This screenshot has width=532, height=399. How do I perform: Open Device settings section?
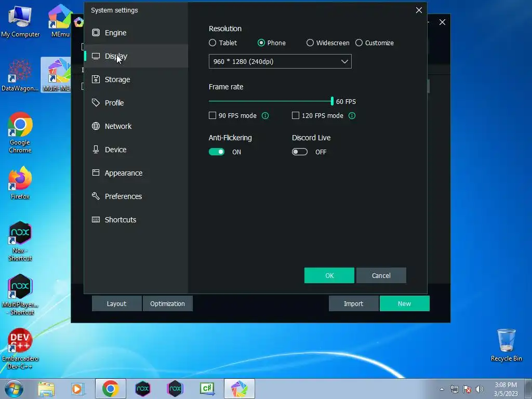pos(136,150)
